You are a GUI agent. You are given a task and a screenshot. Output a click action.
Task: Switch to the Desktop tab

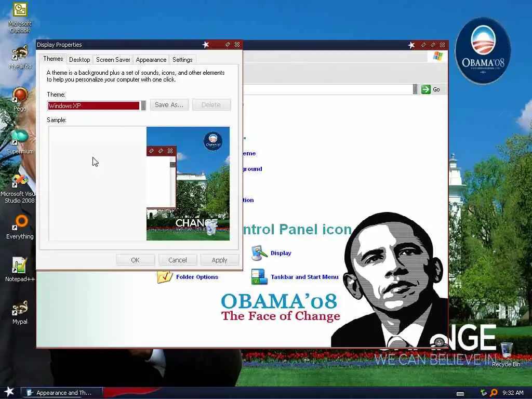click(x=79, y=60)
